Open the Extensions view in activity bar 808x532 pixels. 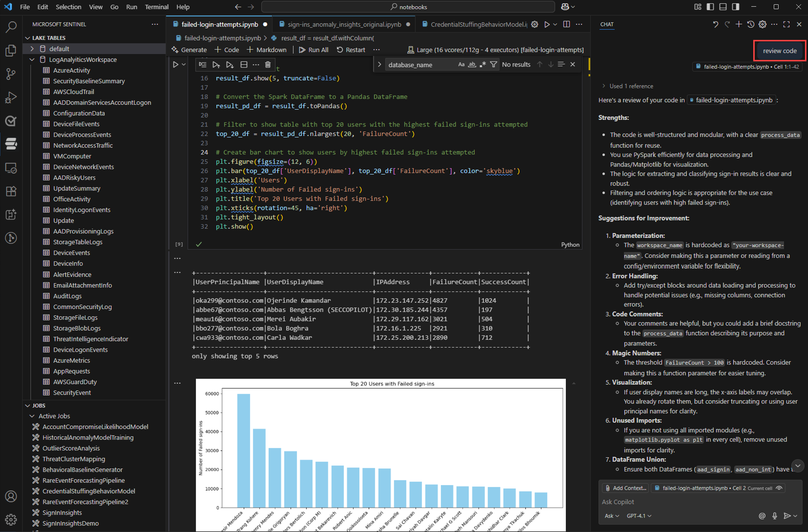[x=11, y=191]
